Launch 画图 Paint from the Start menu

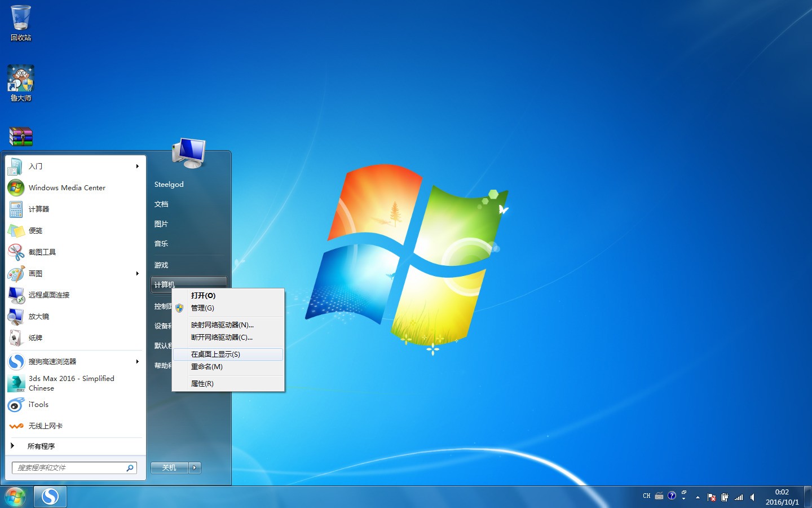74,273
